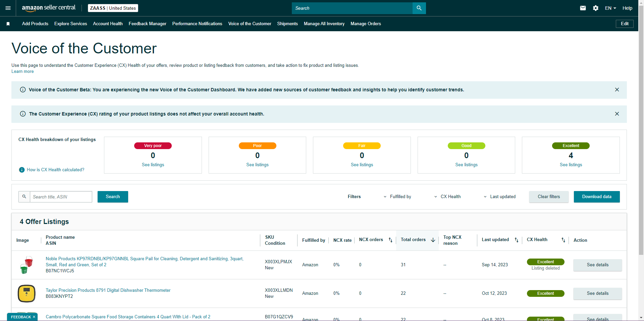Screen dimensions: 644x321
Task: Click the Clear filters button
Action: [x=549, y=197]
